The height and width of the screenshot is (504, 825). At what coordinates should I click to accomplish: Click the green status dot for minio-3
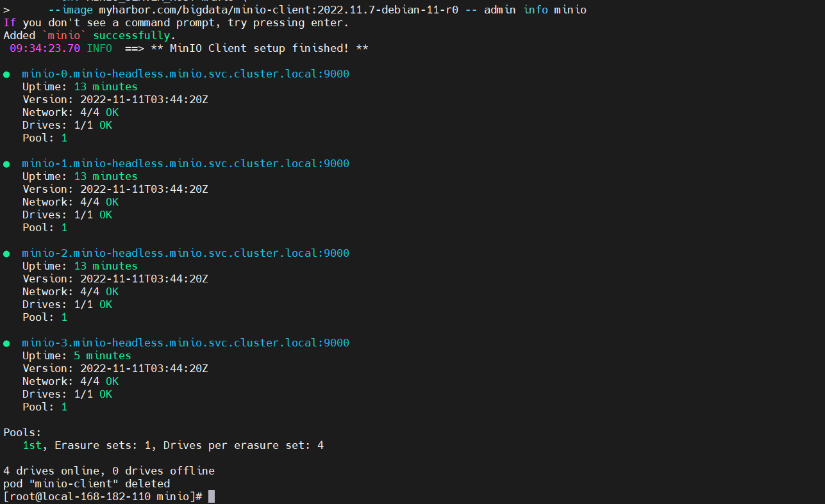(x=6, y=343)
